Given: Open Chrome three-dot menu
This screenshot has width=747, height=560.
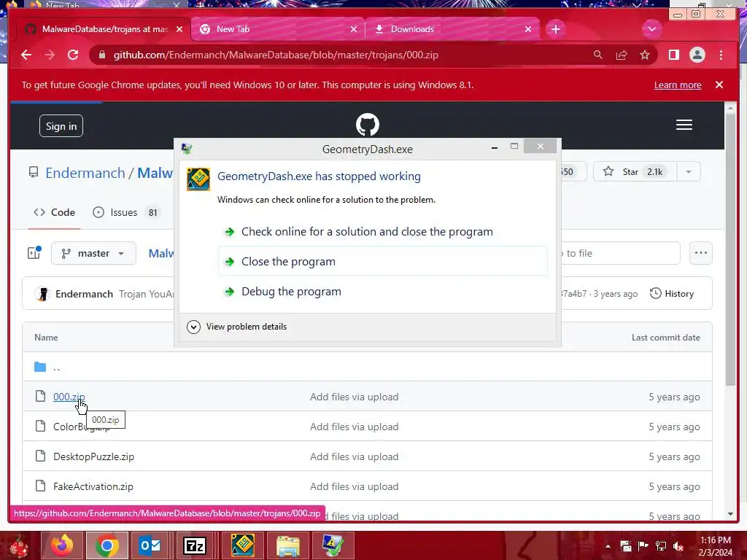Looking at the screenshot, I should pos(721,55).
